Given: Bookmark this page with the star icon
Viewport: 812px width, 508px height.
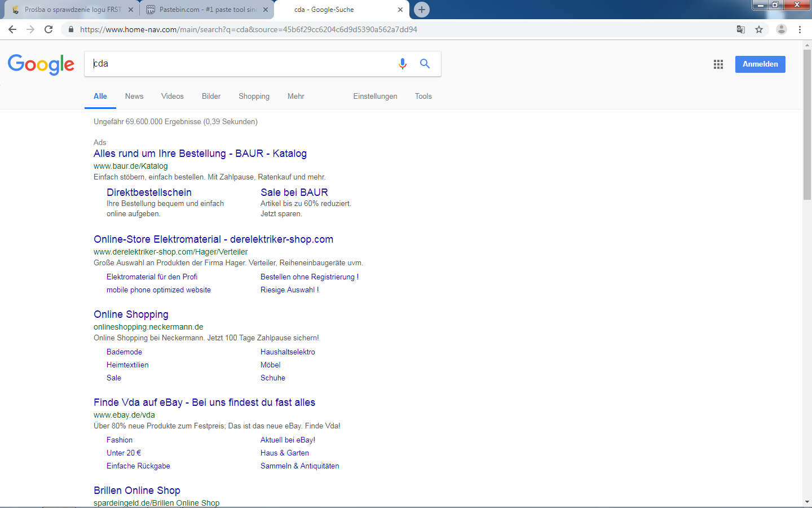Looking at the screenshot, I should pyautogui.click(x=759, y=29).
